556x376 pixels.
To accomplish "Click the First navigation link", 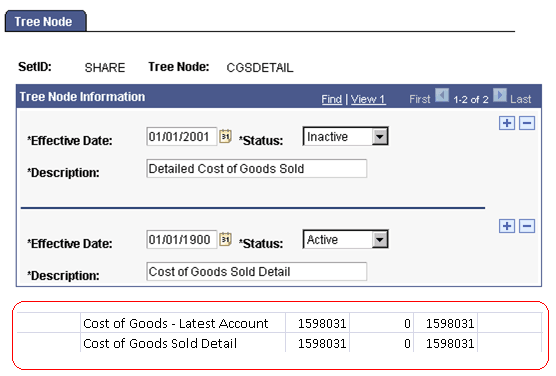I will click(x=419, y=99).
